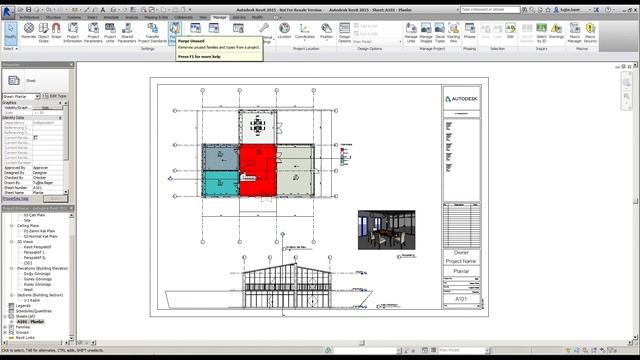
Task: Close the Properties palette
Action: point(71,64)
